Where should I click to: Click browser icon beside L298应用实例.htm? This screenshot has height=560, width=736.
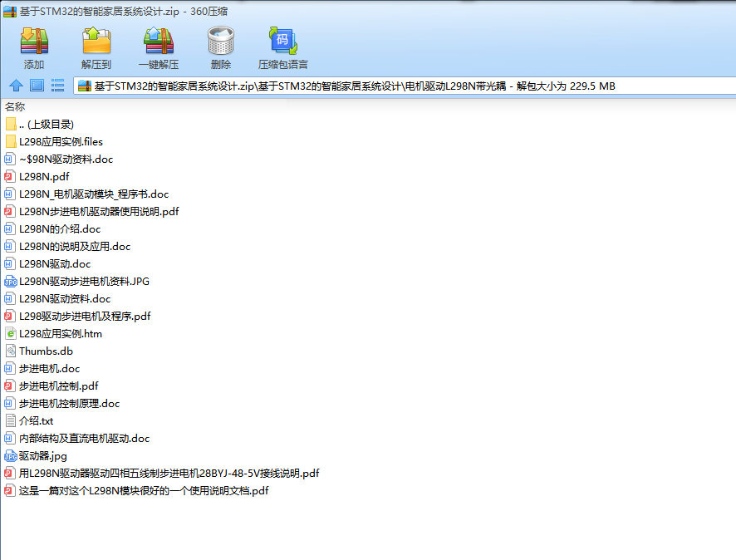10,334
